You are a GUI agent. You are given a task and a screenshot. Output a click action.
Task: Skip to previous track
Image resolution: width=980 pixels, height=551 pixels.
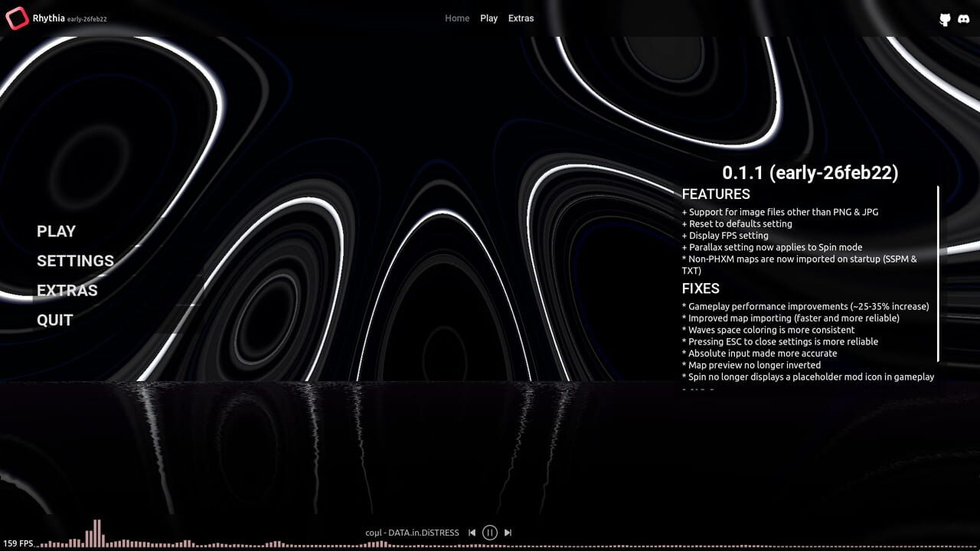click(472, 533)
